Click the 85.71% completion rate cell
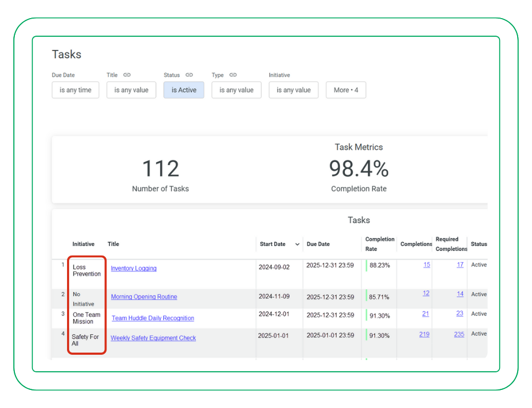Screen dimensions: 532x408 tap(379, 297)
